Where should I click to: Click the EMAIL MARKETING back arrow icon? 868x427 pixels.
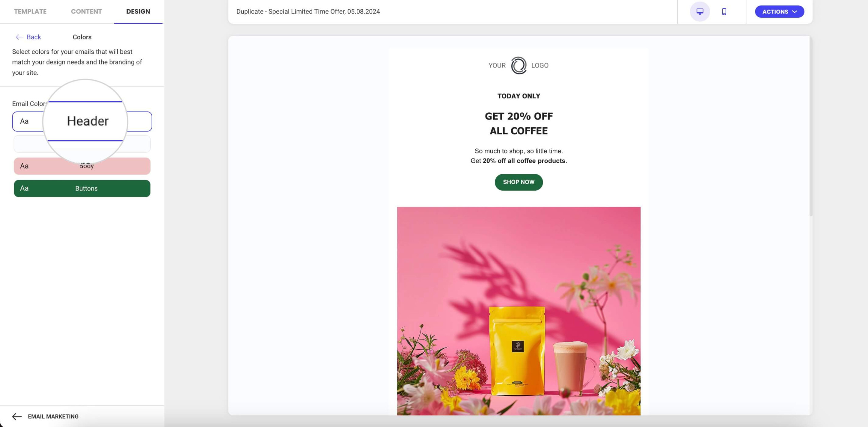tap(16, 416)
